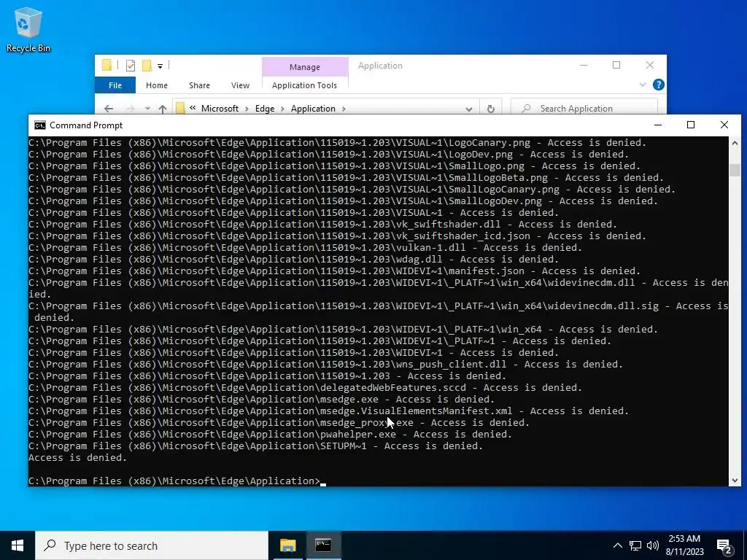Image resolution: width=747 pixels, height=560 pixels.
Task: Open the Windows Start menu
Action: click(x=18, y=545)
